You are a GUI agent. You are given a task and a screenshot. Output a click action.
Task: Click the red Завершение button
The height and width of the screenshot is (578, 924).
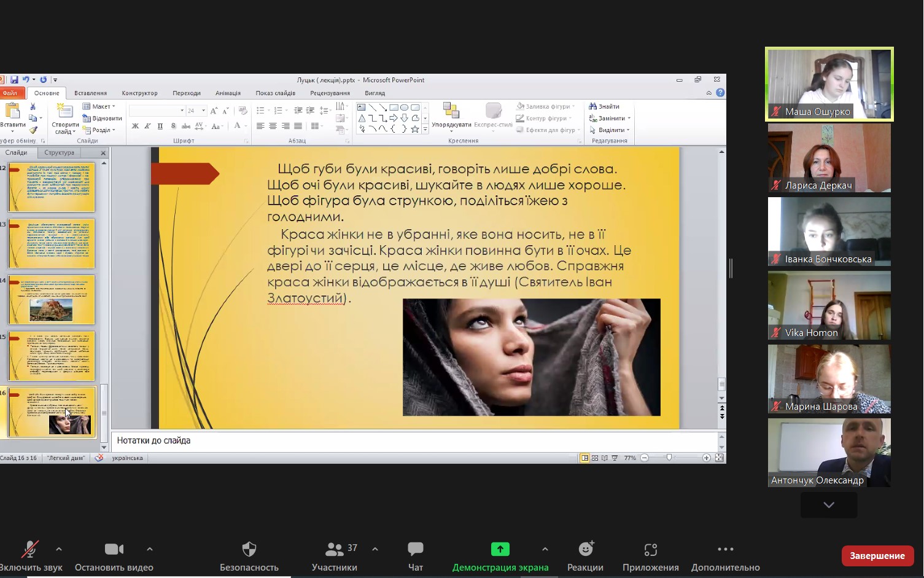[877, 556]
